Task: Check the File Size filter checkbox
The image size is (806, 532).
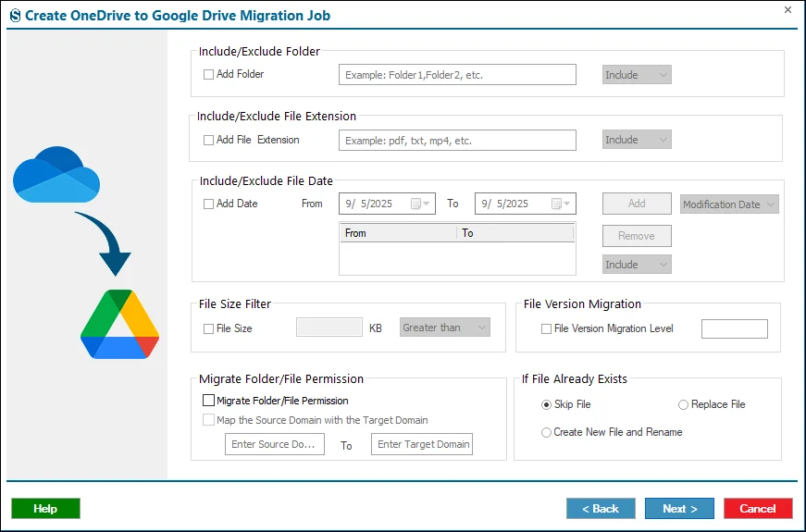Action: tap(209, 329)
